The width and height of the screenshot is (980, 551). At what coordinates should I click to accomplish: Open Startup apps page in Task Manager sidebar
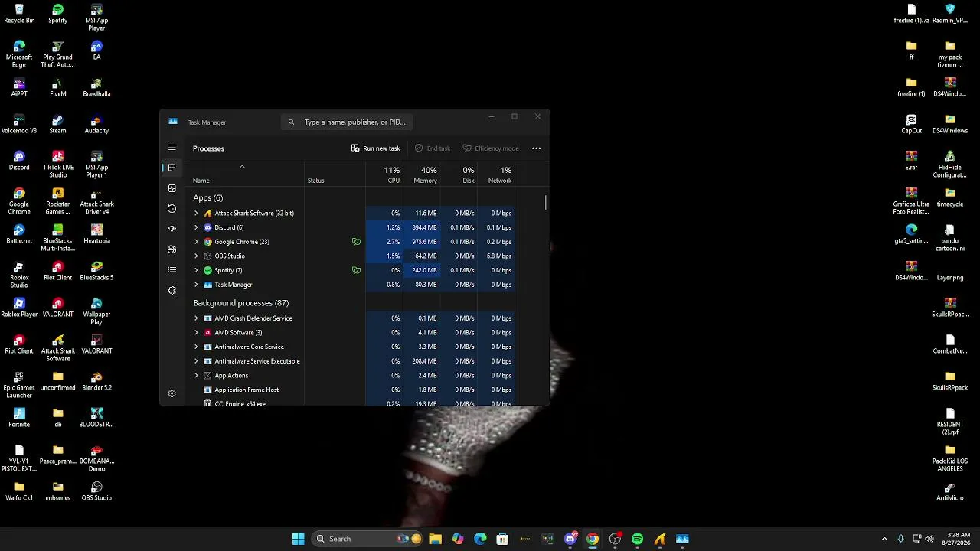(171, 229)
